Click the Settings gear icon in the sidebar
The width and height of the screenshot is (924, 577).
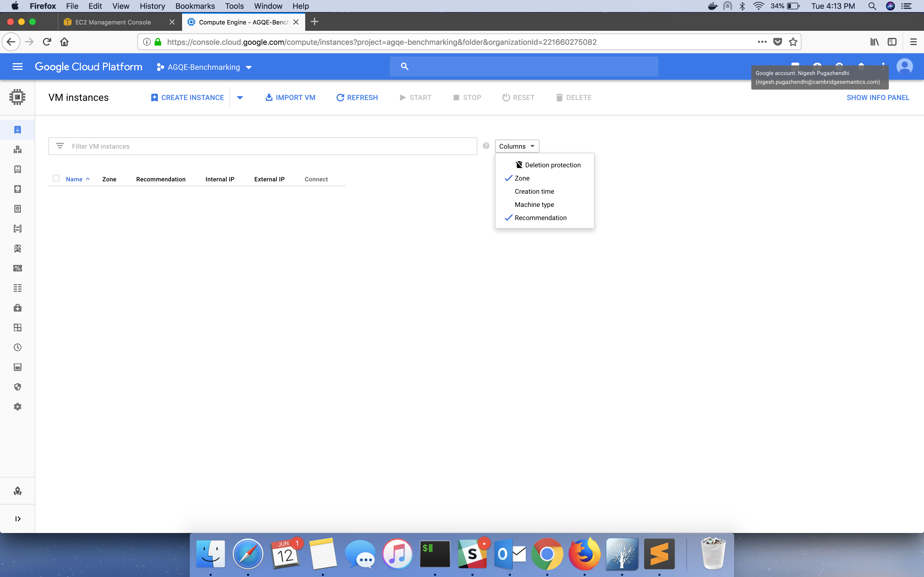(18, 407)
